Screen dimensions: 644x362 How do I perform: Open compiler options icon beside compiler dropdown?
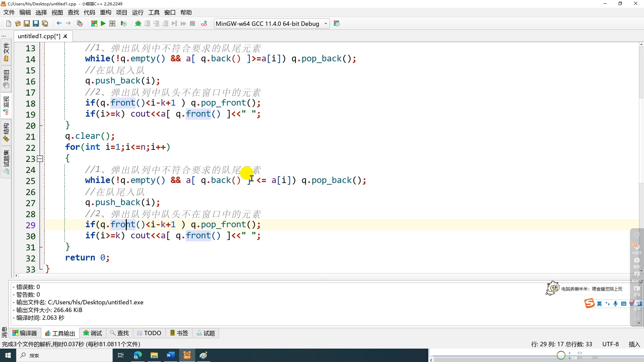337,23
